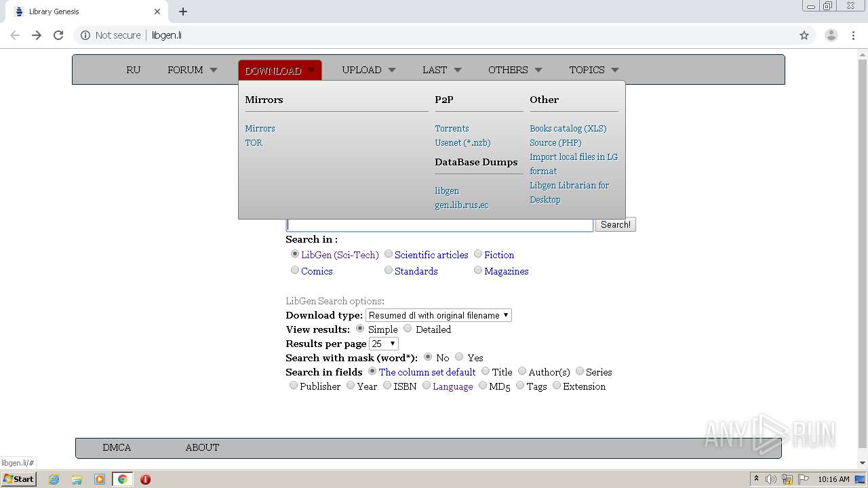868x488 pixels.
Task: Open media player icon in taskbar
Action: pyautogui.click(x=100, y=479)
